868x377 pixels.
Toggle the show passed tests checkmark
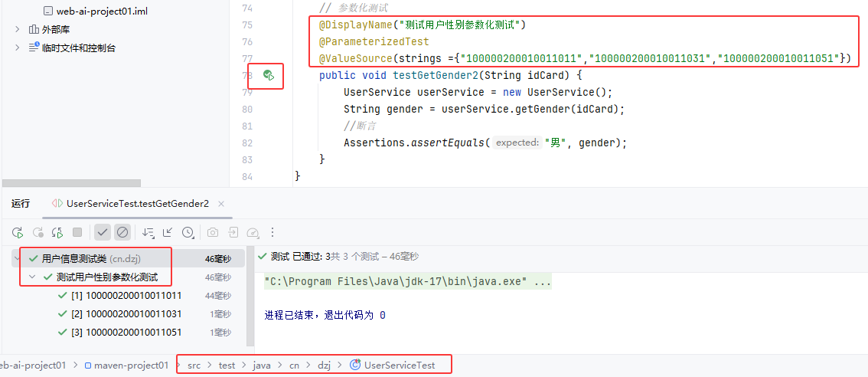(x=102, y=232)
